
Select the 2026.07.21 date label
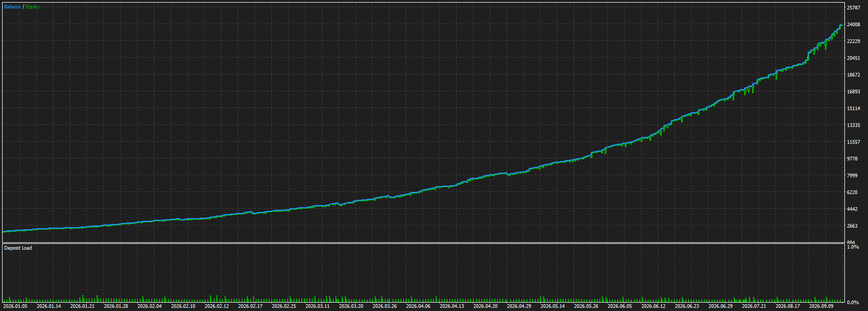(x=754, y=306)
